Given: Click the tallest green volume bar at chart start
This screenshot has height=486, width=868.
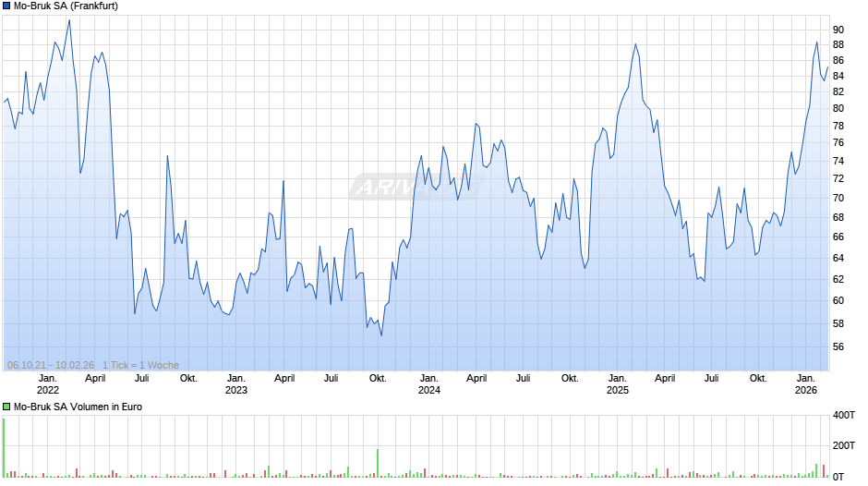Looking at the screenshot, I should coord(4,448).
